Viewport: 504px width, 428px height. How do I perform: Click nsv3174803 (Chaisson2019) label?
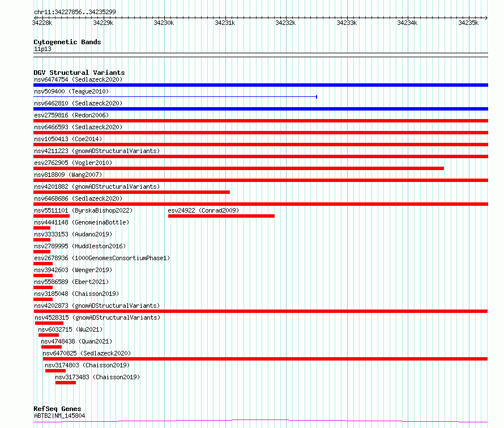87,365
